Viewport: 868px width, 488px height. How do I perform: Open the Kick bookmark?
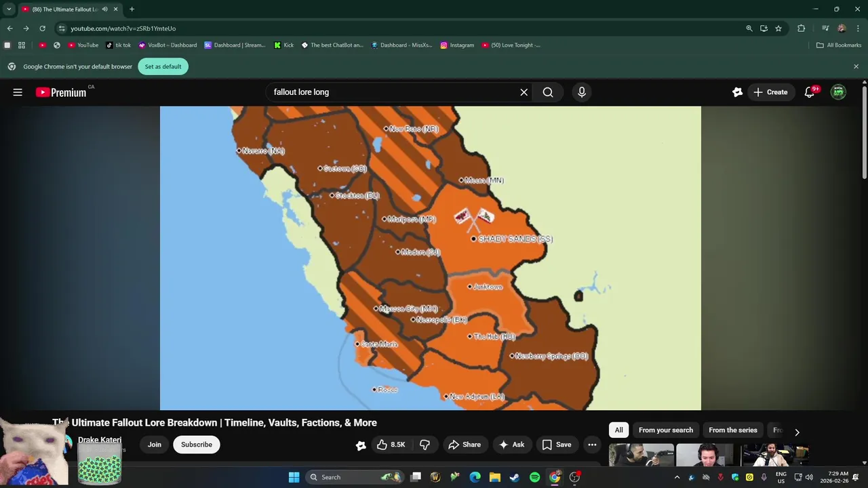[x=283, y=45]
